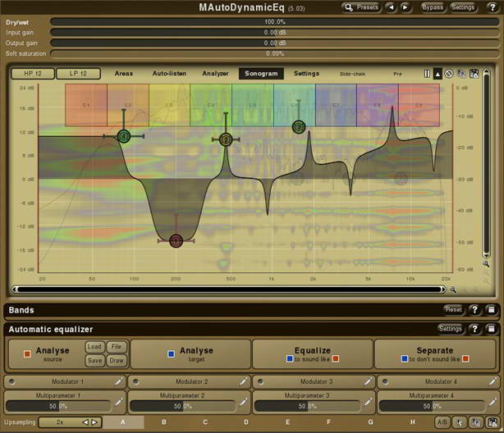Image resolution: width=504 pixels, height=433 pixels.
Task: Click the Presets magnifier button
Action: (x=362, y=7)
